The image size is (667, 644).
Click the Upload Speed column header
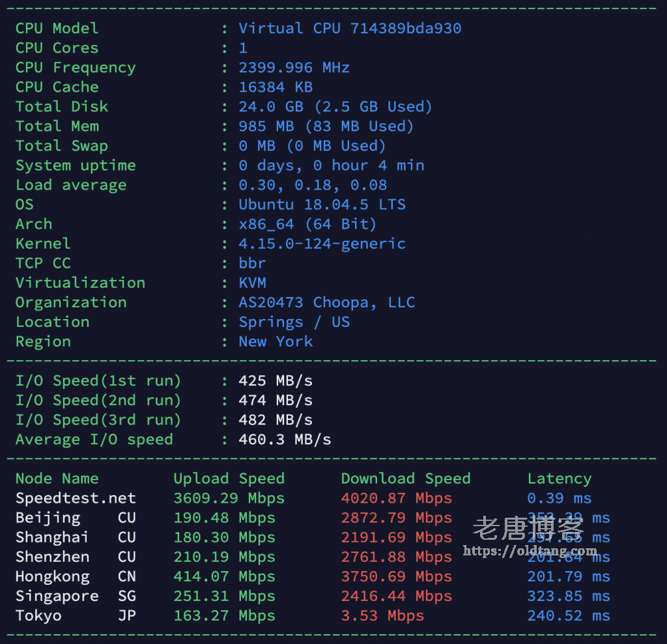[229, 479]
